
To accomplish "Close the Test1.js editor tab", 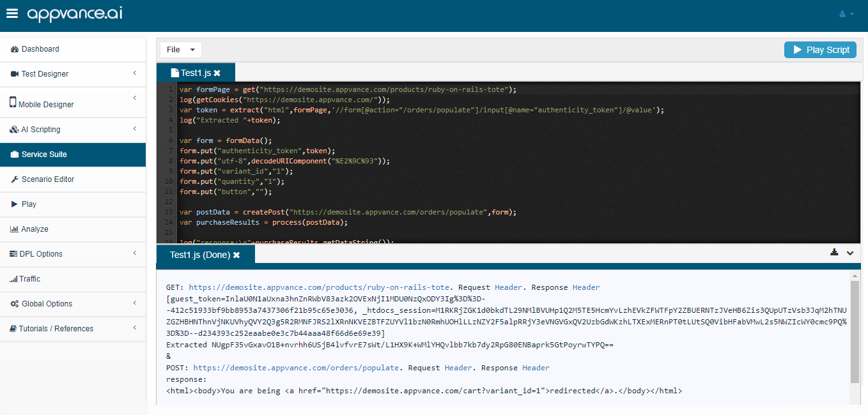I will (217, 73).
